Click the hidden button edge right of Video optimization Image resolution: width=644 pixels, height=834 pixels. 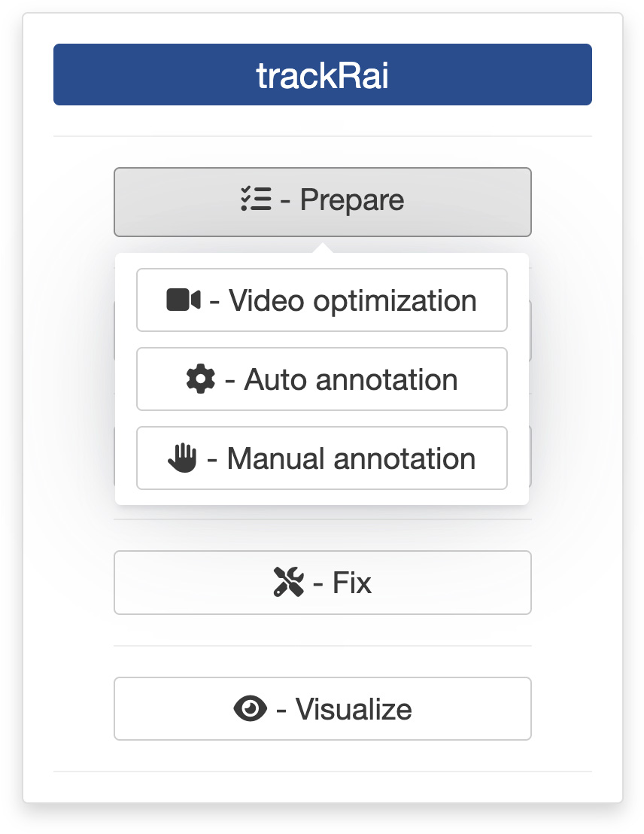click(530, 331)
